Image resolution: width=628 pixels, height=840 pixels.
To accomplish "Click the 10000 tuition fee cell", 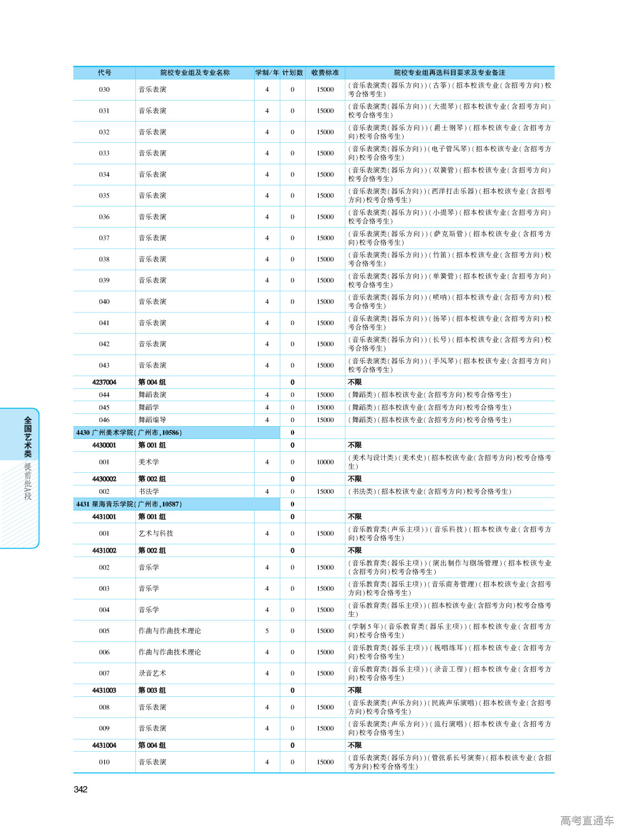I will (325, 462).
